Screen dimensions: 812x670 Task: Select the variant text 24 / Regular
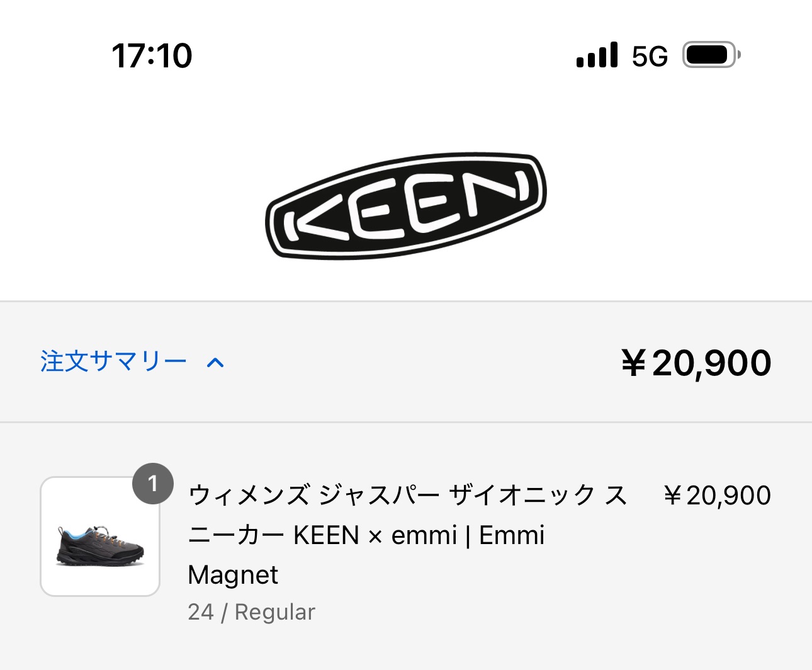(252, 611)
